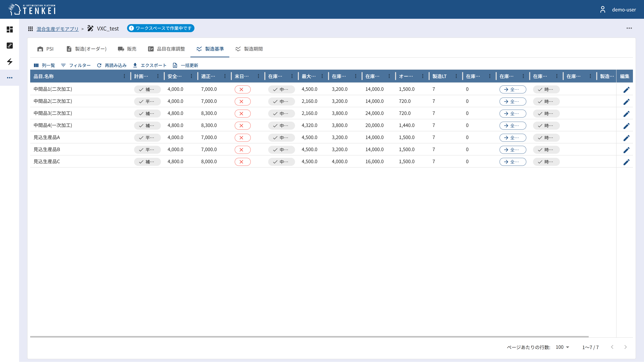Open column menu for 製造LT header
The height and width of the screenshot is (362, 644).
pyautogui.click(x=456, y=76)
